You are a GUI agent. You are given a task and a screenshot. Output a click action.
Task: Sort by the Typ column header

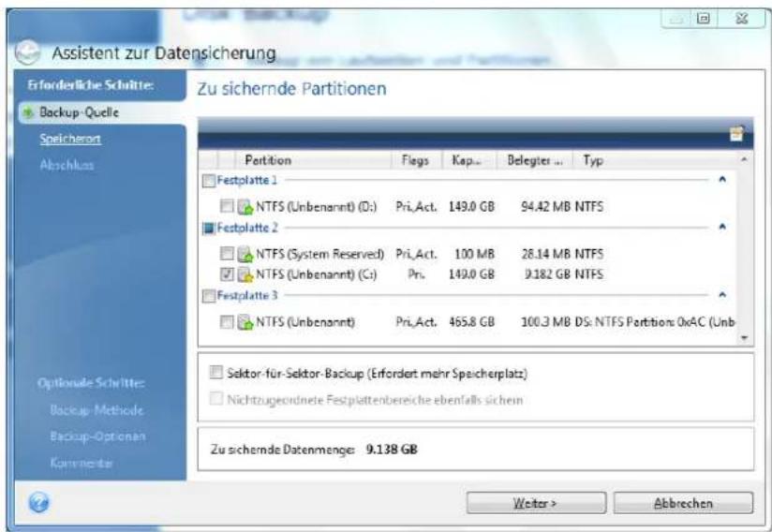655,160
